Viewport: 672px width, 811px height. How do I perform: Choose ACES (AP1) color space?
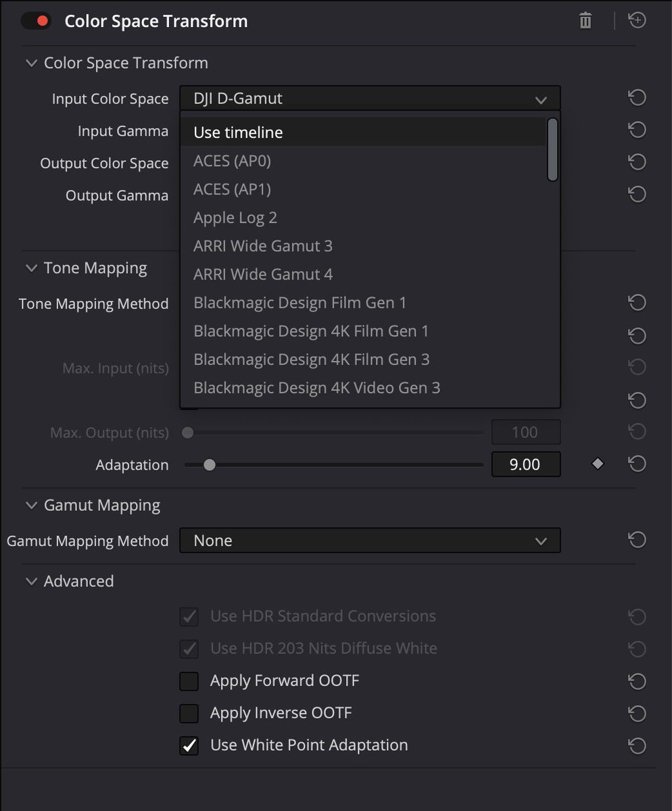click(x=363, y=189)
